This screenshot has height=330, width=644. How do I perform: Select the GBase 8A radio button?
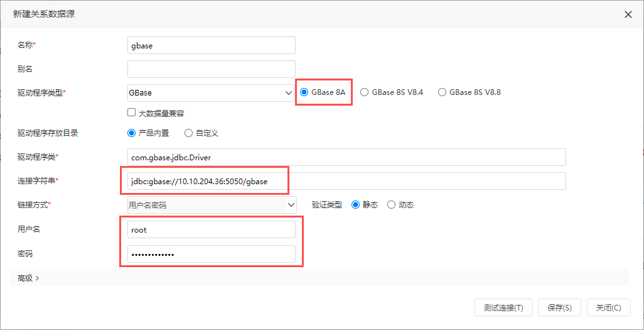point(304,92)
